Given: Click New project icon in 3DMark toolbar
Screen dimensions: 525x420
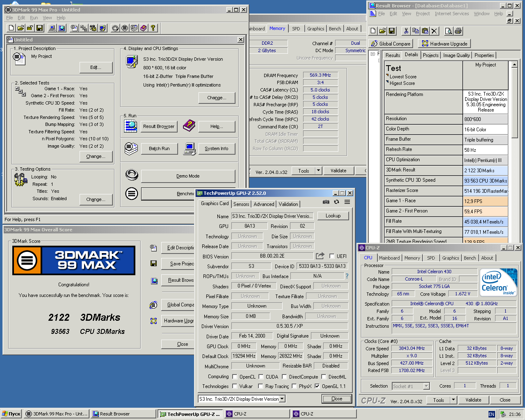Looking at the screenshot, I should click(11, 28).
